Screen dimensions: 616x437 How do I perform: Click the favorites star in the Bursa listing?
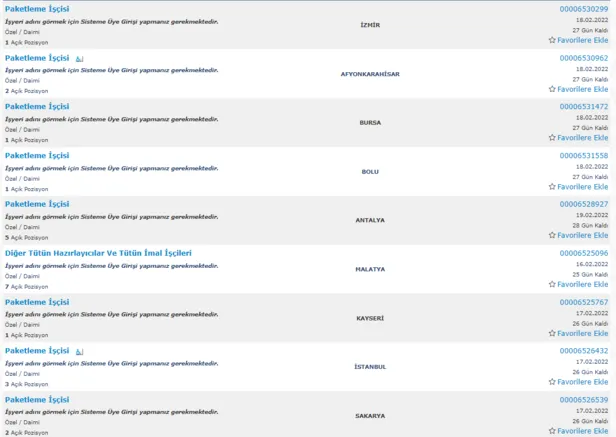(x=552, y=138)
